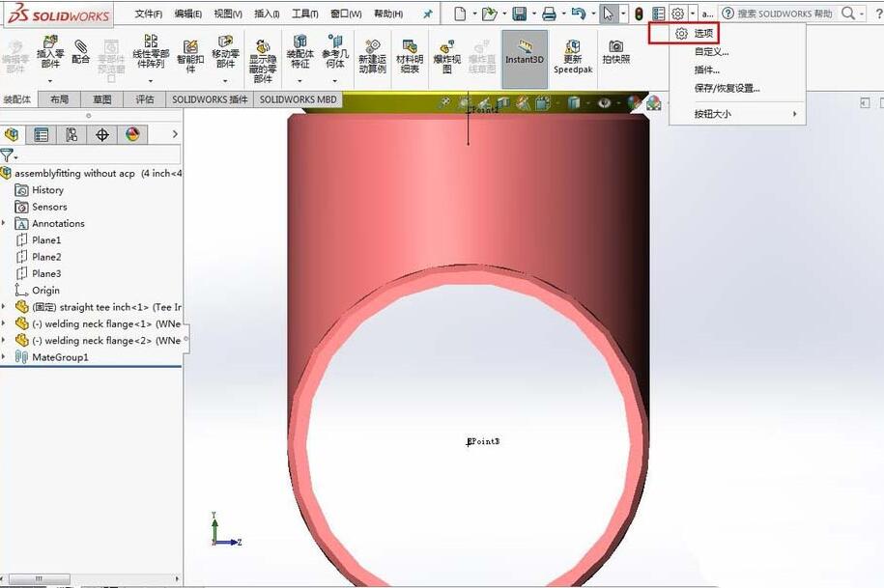Toggle Instant3D on or off
The height and width of the screenshot is (588, 884).
click(525, 55)
